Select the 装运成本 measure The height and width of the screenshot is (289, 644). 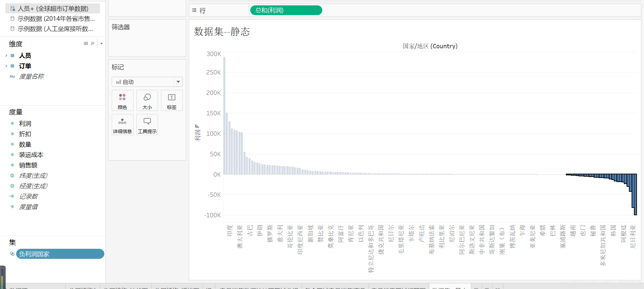(31, 155)
